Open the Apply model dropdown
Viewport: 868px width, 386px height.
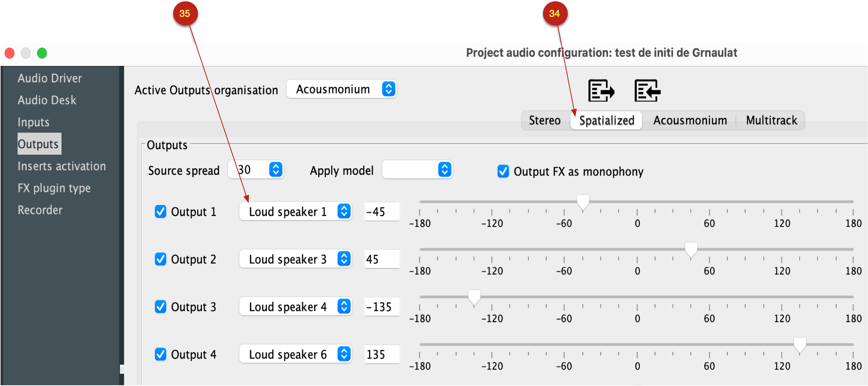417,170
